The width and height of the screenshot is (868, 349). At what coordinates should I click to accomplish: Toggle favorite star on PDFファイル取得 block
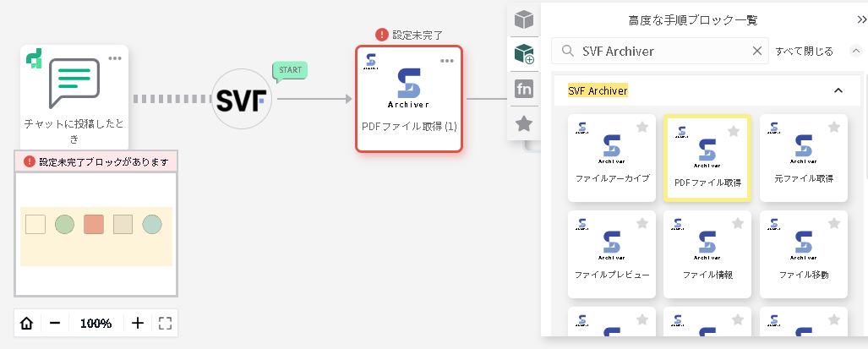click(734, 131)
